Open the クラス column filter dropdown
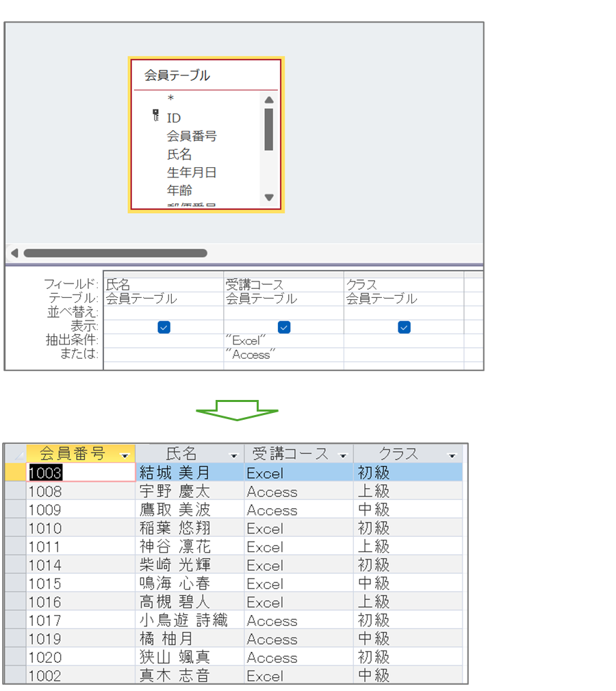 [x=452, y=455]
